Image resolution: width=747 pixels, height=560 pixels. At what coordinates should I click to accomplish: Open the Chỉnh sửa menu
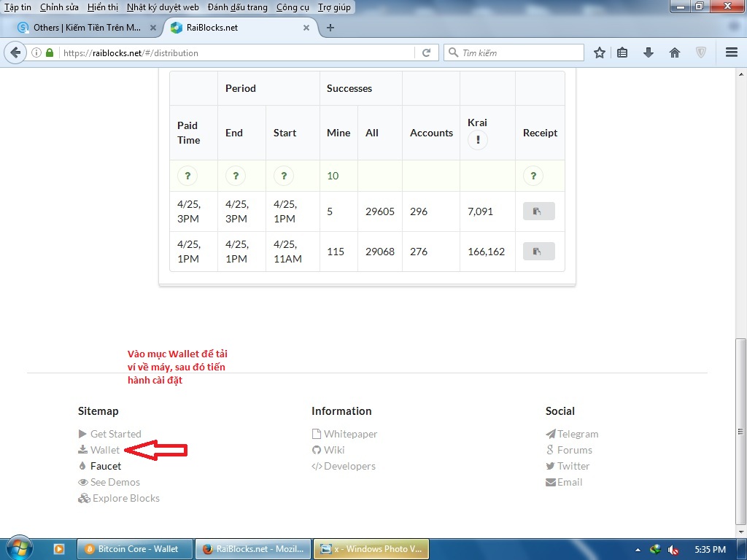(59, 7)
